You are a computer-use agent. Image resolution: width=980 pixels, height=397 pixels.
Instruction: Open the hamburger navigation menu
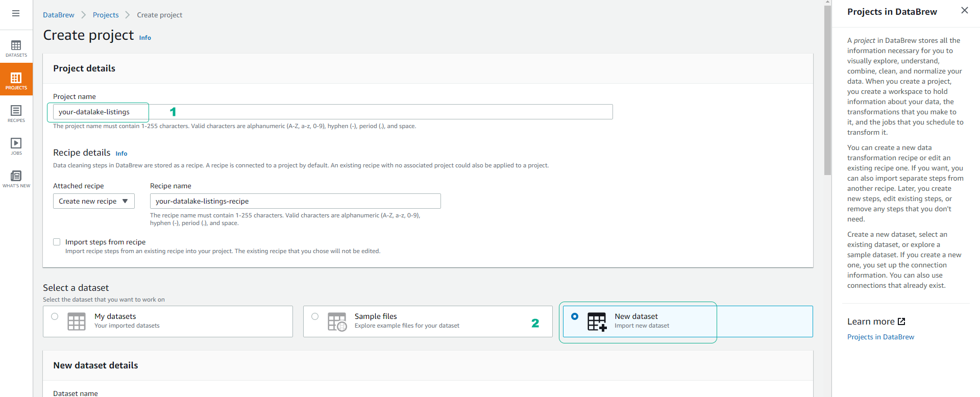(x=16, y=13)
